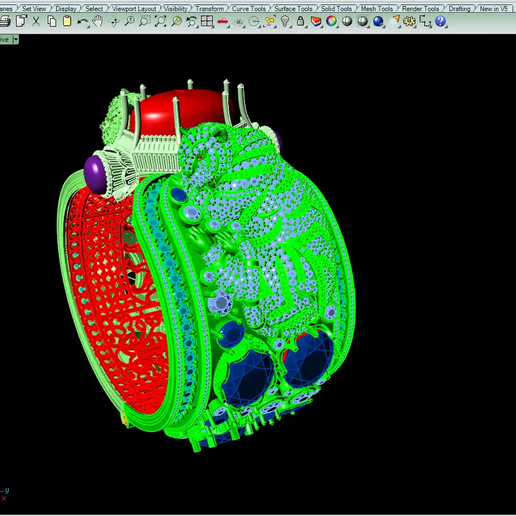Toggle the Lock Objects padlock icon

(x=300, y=22)
